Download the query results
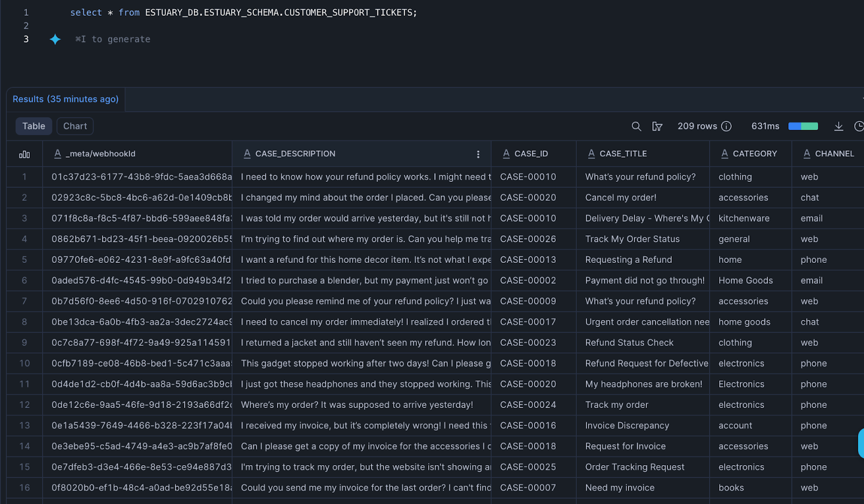This screenshot has height=504, width=864. point(839,126)
